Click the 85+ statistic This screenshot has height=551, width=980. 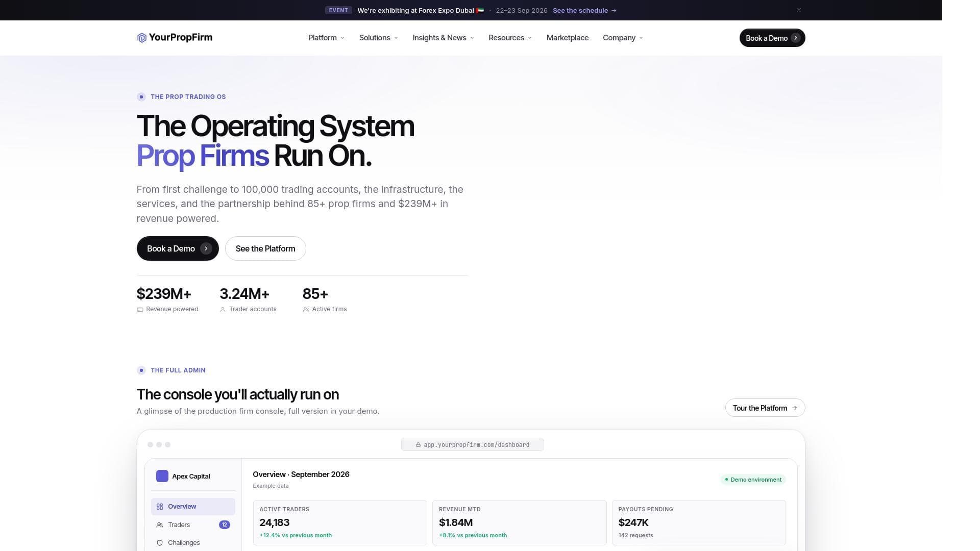coord(315,294)
